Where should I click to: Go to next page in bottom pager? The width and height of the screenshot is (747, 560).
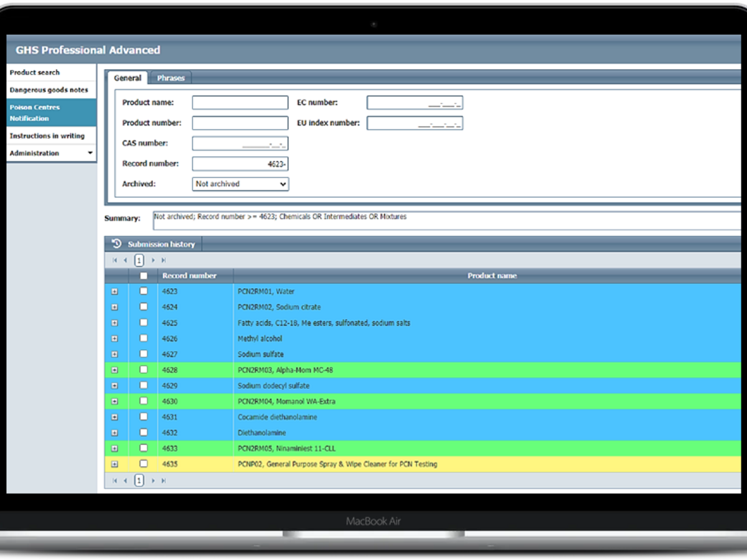(x=153, y=480)
